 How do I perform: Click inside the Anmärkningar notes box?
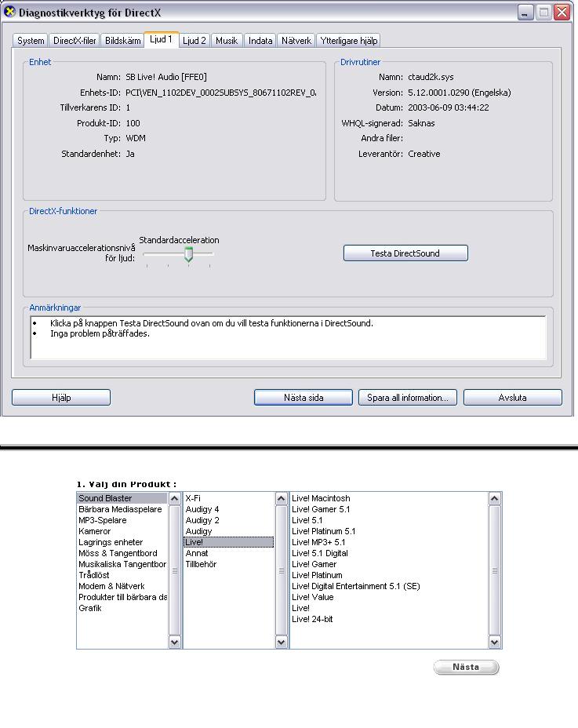(x=289, y=337)
